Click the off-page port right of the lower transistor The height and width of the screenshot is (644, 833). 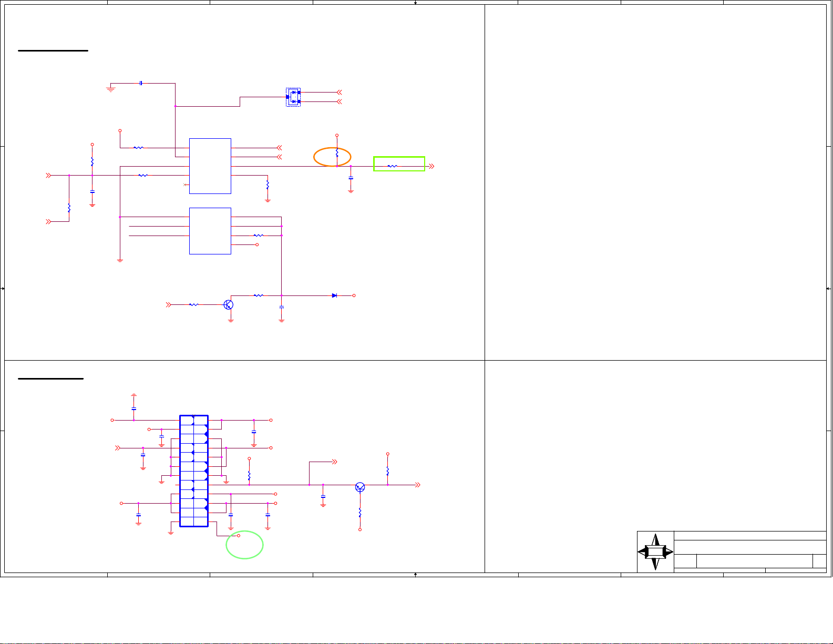418,485
